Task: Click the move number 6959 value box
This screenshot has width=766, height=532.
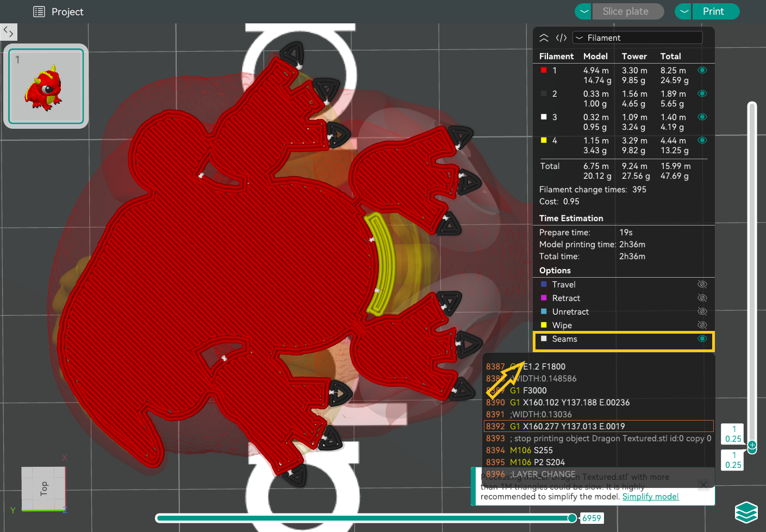Action: click(591, 518)
